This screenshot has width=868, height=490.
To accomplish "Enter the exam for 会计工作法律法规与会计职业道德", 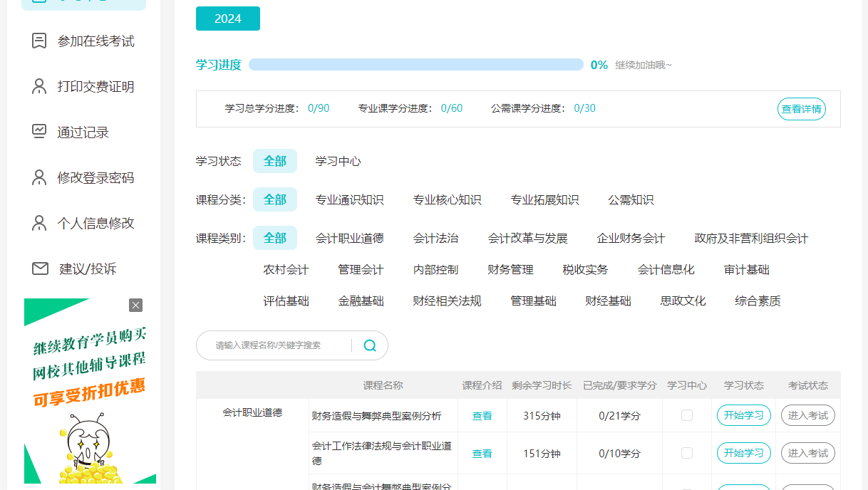I will tap(807, 453).
